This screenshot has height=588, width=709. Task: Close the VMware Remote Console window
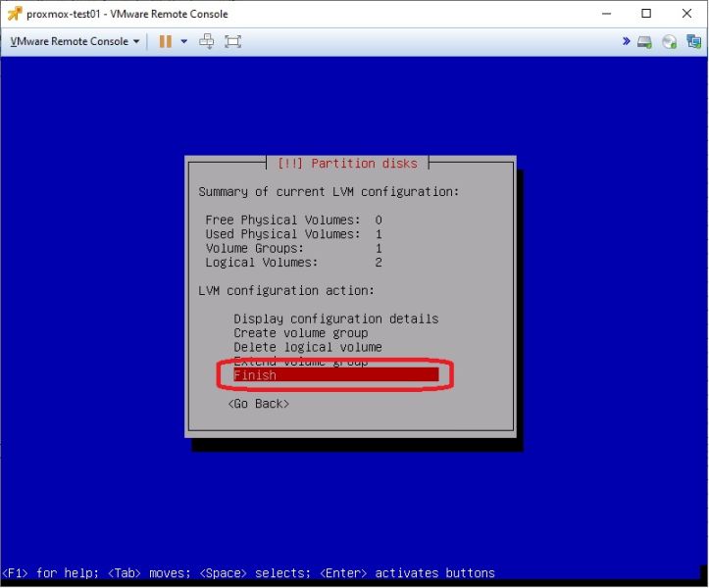(x=686, y=14)
